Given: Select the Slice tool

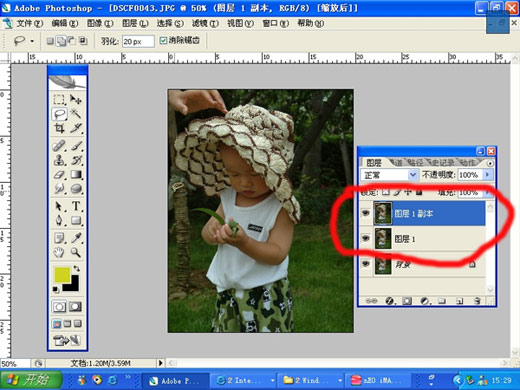Looking at the screenshot, I should (76, 128).
